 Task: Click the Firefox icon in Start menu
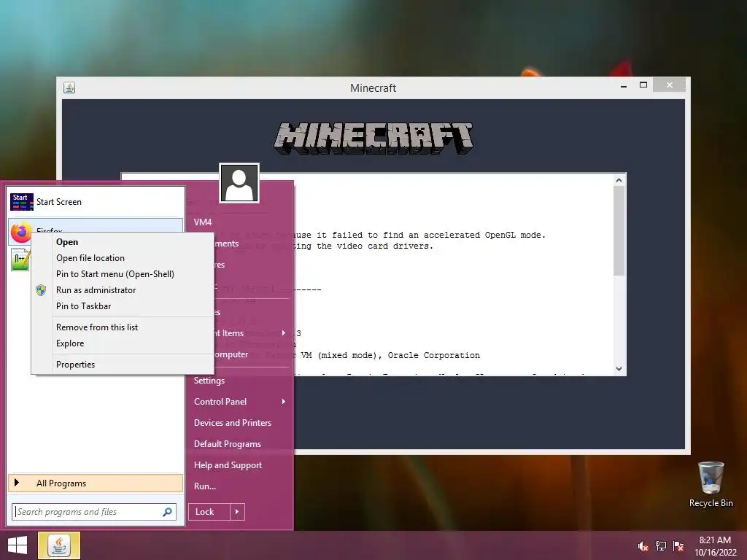pyautogui.click(x=20, y=233)
